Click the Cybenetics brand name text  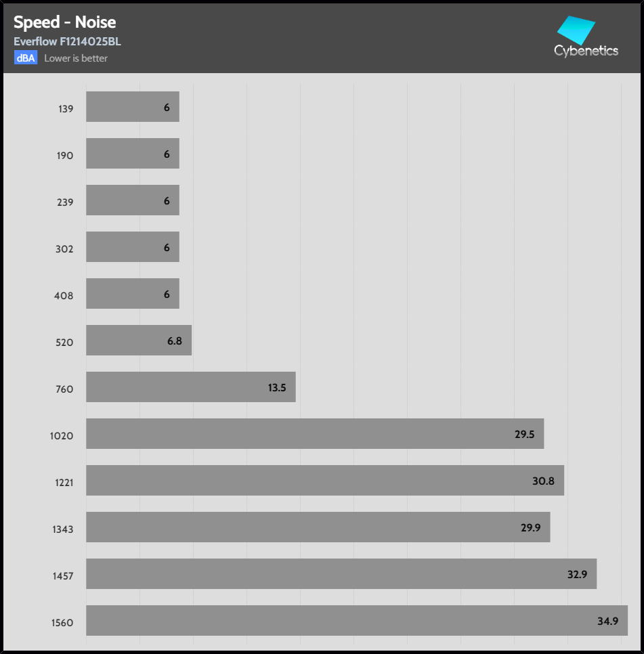click(586, 51)
